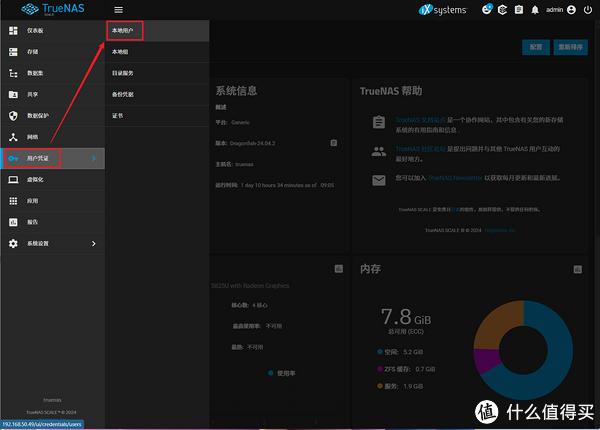The image size is (600, 430).
Task: Copy version using icon beside Dragonfish-24.04.2
Action: 334,143
